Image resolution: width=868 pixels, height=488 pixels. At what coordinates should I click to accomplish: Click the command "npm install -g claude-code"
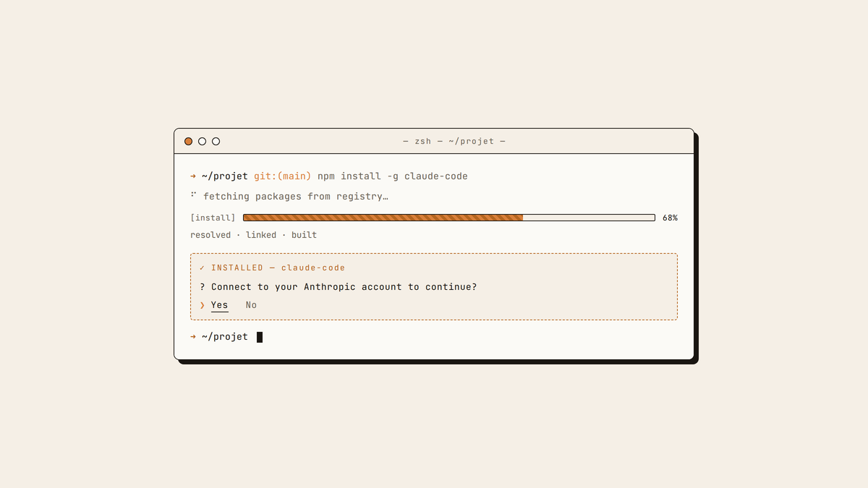393,176
